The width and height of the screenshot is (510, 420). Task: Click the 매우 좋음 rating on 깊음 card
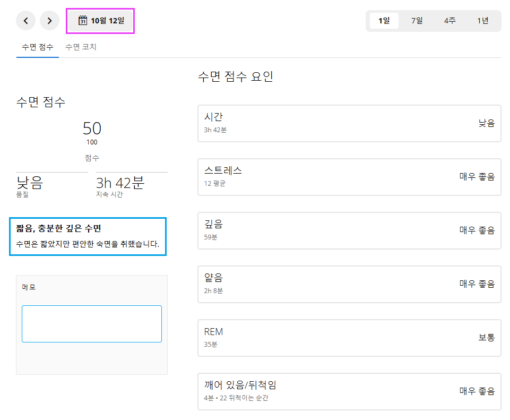coord(477,230)
